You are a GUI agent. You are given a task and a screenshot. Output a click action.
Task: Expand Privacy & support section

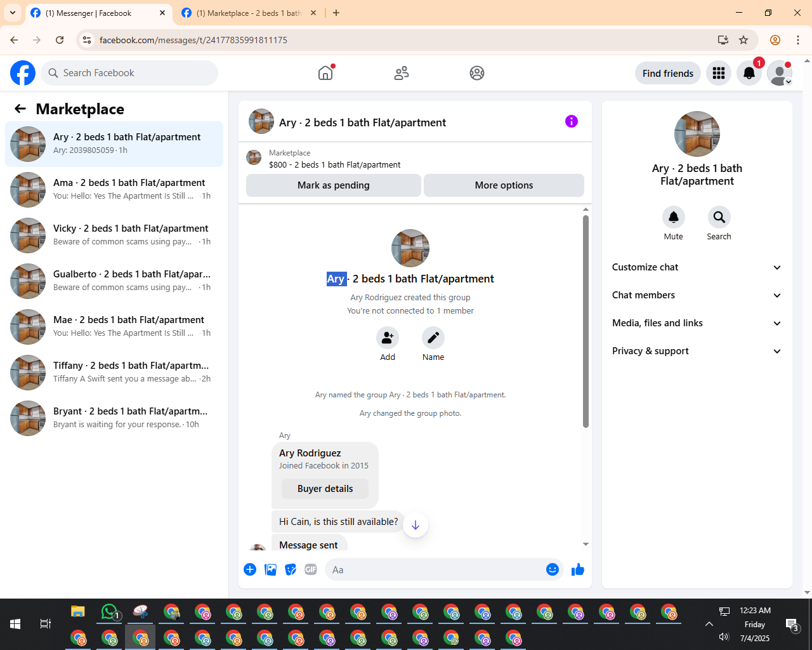click(697, 351)
